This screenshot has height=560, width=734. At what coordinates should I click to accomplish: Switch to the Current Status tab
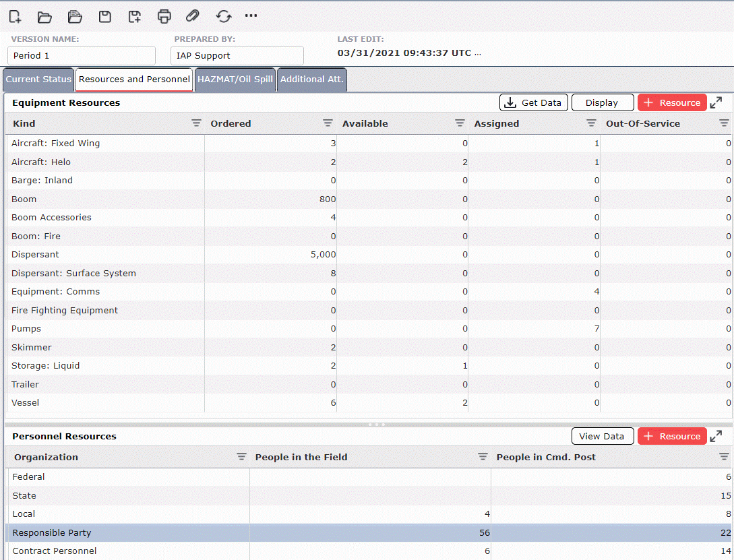[x=38, y=79]
